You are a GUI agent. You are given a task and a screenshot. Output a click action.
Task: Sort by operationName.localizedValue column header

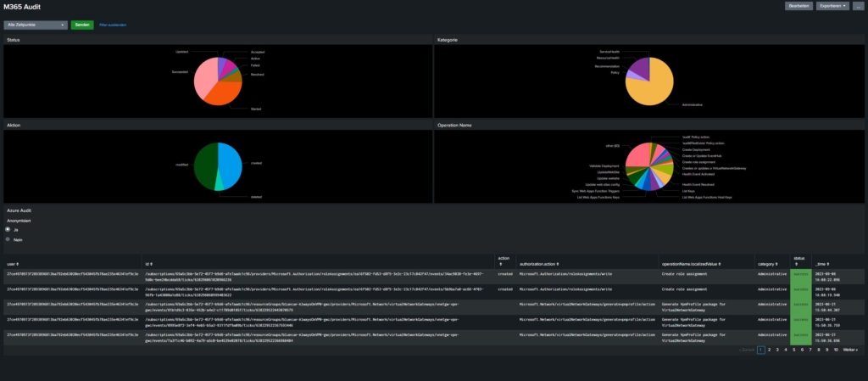click(692, 264)
